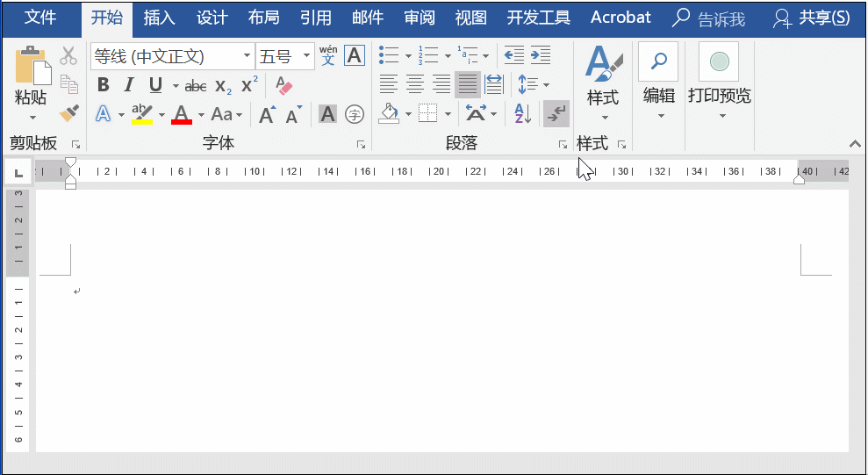Decrease font size with shrink A
The height and width of the screenshot is (475, 868).
tap(293, 115)
